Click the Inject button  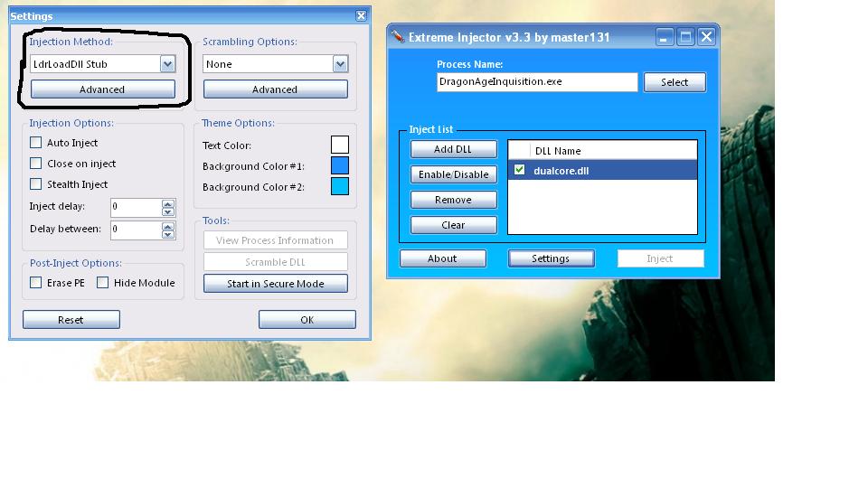point(660,258)
